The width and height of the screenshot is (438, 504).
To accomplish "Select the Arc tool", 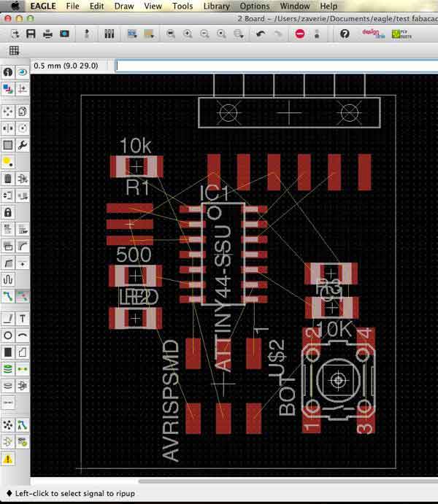I will [23, 336].
